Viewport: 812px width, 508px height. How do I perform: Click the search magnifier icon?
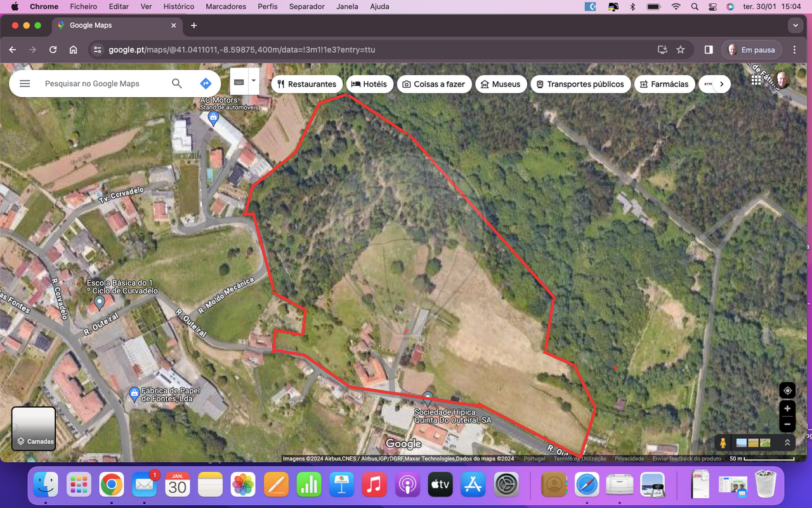pos(177,84)
